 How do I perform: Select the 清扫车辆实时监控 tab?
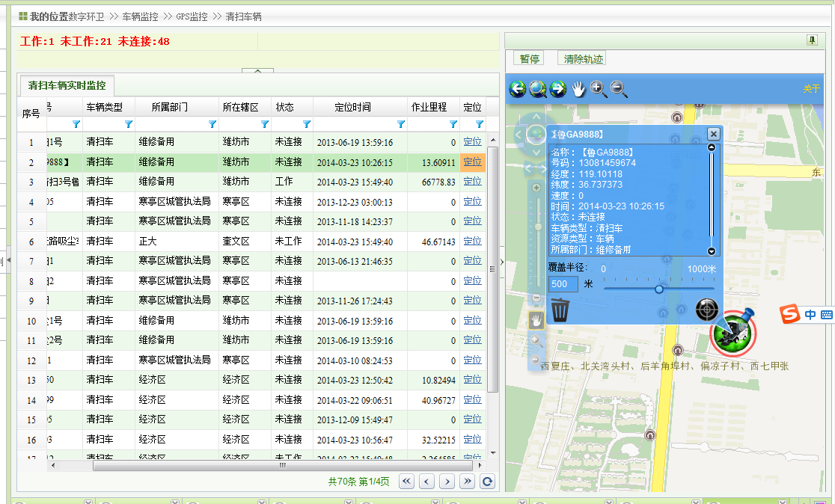click(67, 85)
